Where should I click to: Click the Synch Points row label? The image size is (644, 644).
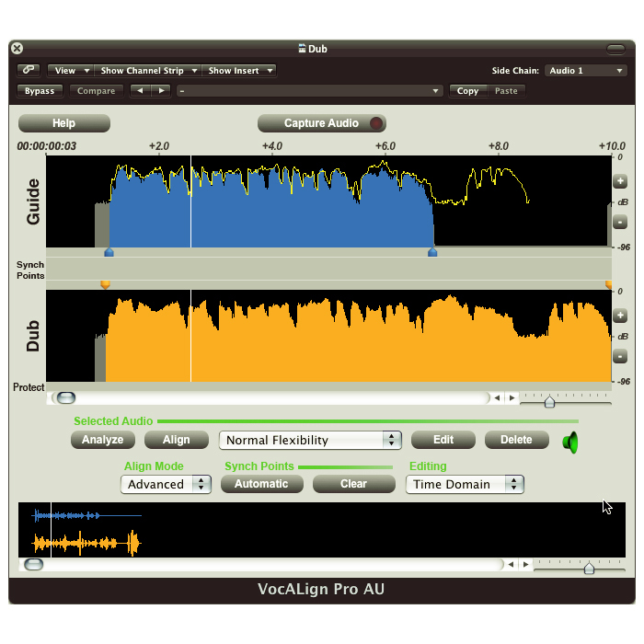coord(30,270)
